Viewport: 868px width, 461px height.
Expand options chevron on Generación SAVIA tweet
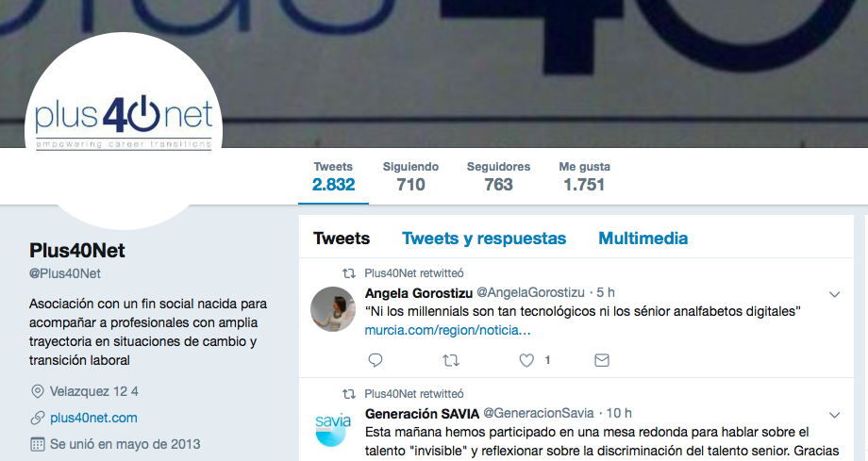(x=834, y=415)
